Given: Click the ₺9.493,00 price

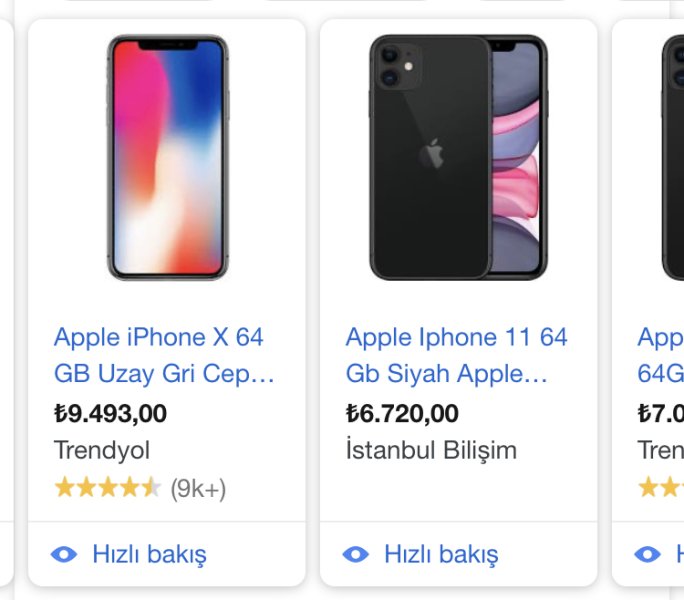Looking at the screenshot, I should click(110, 413).
